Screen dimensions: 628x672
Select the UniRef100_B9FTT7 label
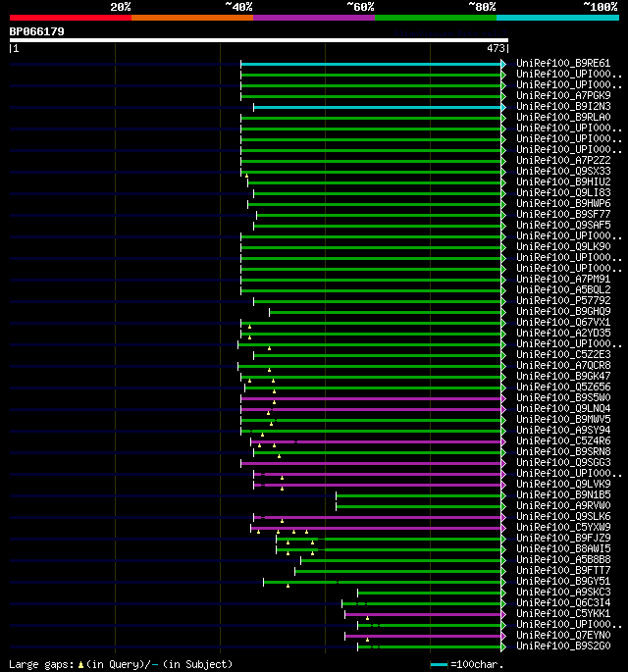coord(563,570)
